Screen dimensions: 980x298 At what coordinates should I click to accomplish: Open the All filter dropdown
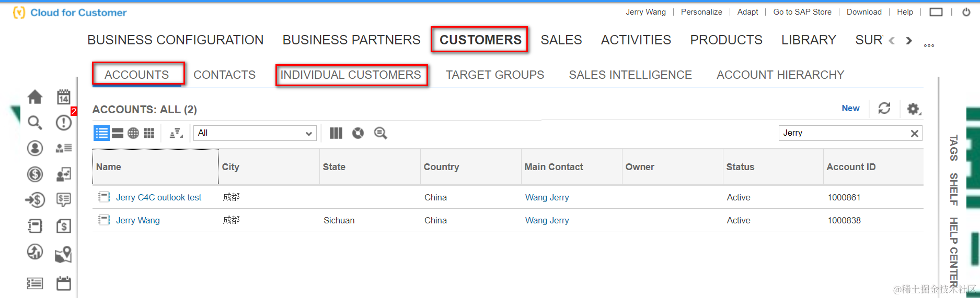255,133
